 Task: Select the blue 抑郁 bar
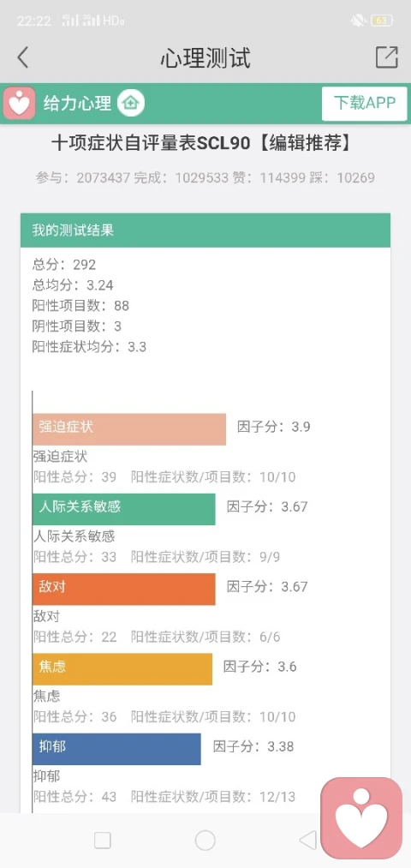116,749
